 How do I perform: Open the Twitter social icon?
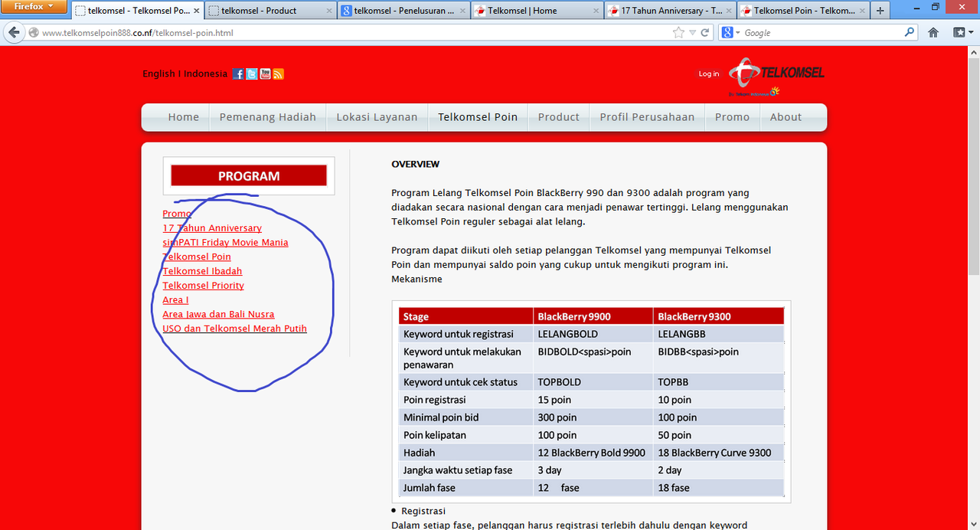(x=251, y=74)
